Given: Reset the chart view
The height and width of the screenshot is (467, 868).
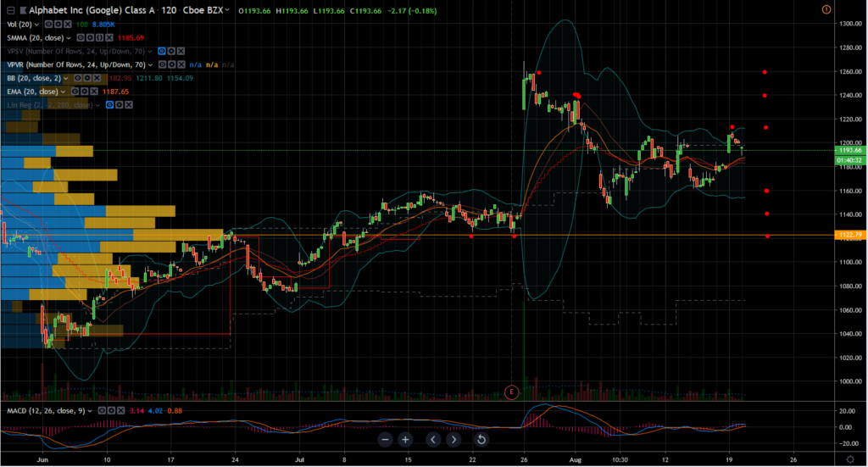Looking at the screenshot, I should (481, 439).
